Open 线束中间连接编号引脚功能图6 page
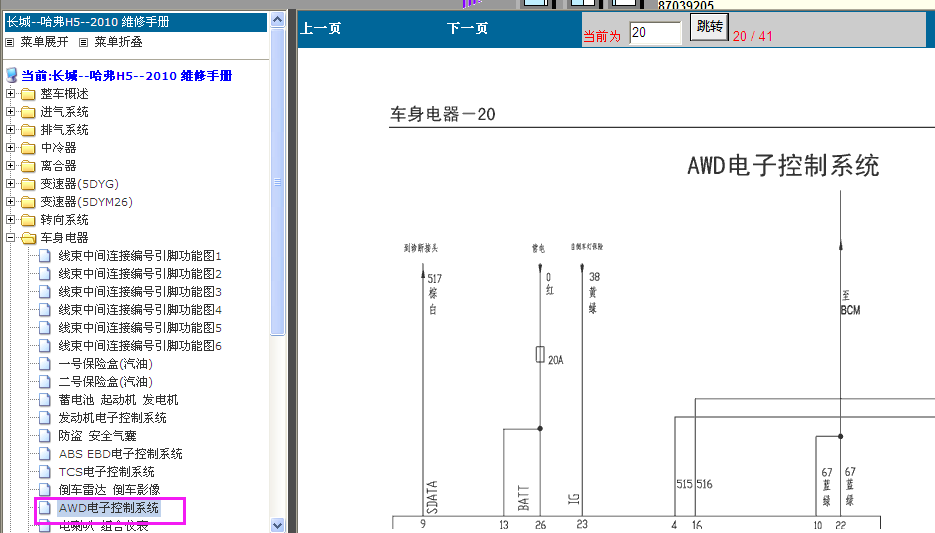The image size is (935, 533). (x=140, y=345)
